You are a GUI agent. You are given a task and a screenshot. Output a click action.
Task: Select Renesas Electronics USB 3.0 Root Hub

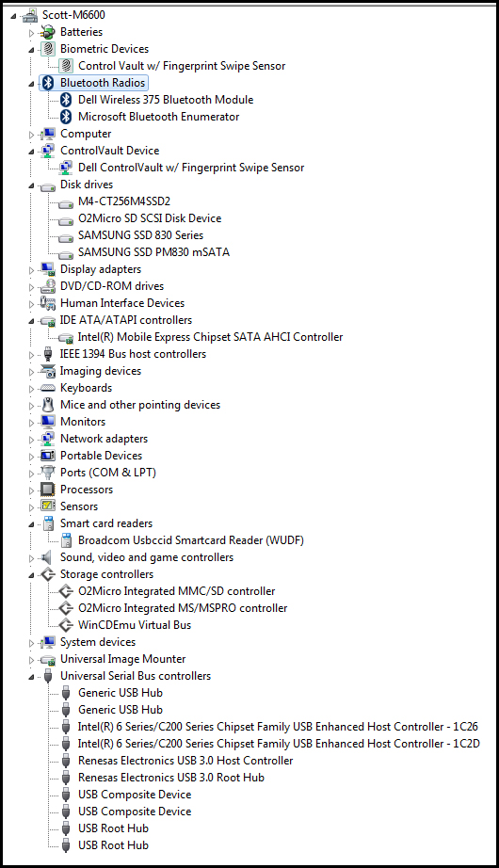[x=171, y=778]
